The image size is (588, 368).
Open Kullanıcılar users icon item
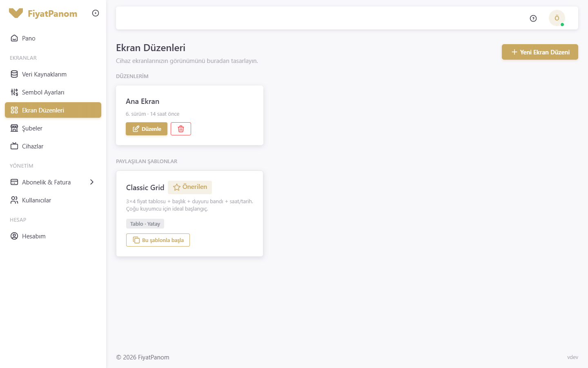[x=53, y=200]
